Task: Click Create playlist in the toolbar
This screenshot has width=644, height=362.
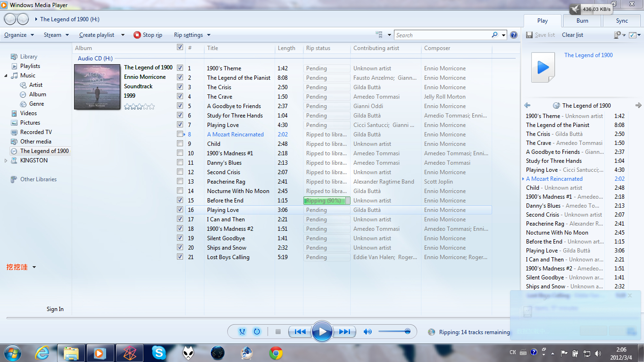Action: 97,35
